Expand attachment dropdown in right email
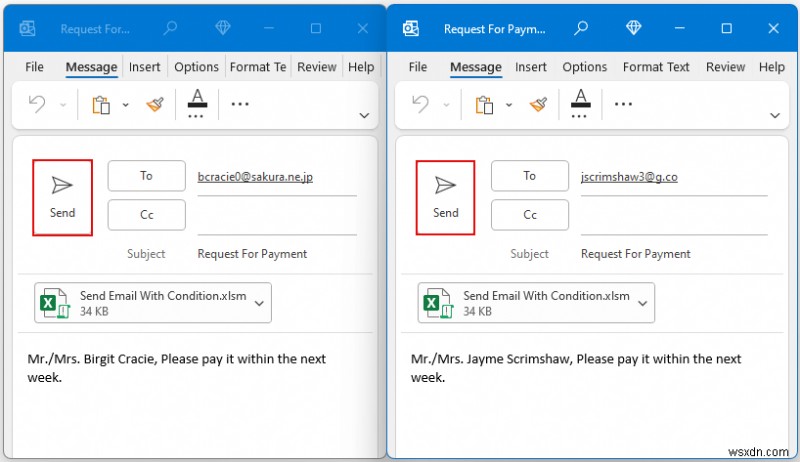The image size is (800, 462). (643, 303)
